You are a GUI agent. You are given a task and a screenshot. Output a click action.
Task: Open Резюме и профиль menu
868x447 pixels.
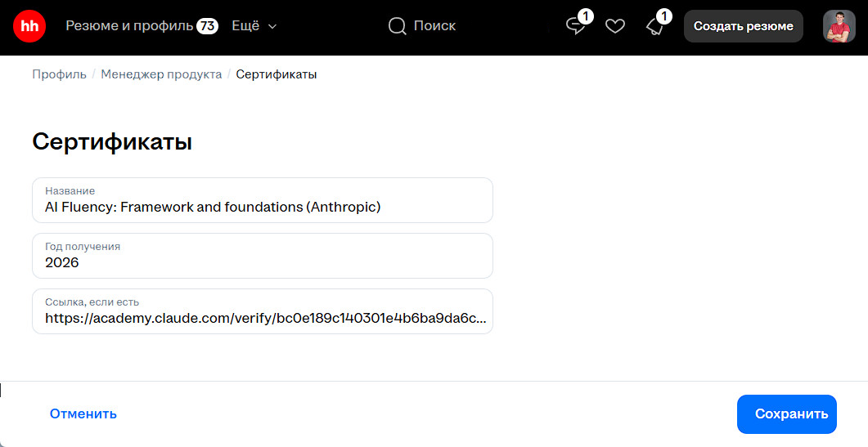tap(129, 26)
